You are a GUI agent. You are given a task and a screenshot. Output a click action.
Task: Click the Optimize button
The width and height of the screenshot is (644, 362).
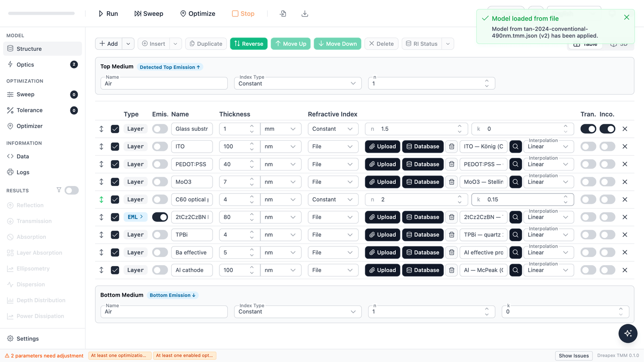(197, 14)
